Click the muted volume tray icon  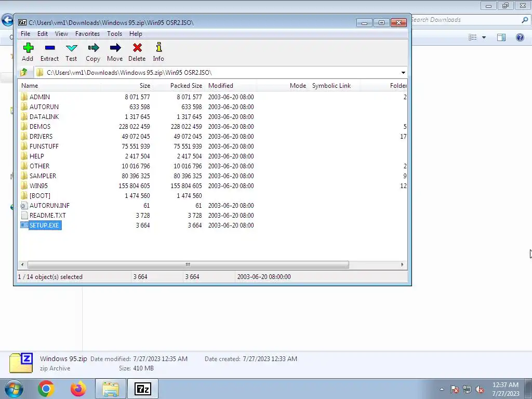[x=480, y=389]
